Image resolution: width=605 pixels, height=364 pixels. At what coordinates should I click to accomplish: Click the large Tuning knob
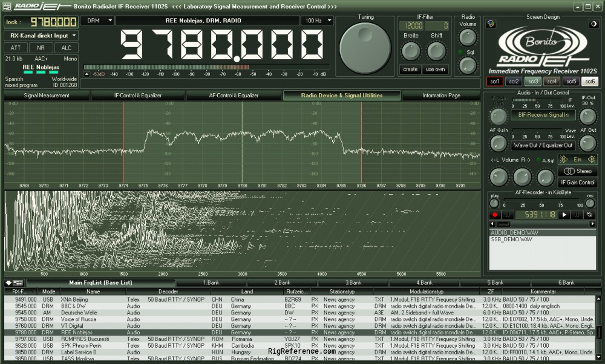pyautogui.click(x=365, y=48)
